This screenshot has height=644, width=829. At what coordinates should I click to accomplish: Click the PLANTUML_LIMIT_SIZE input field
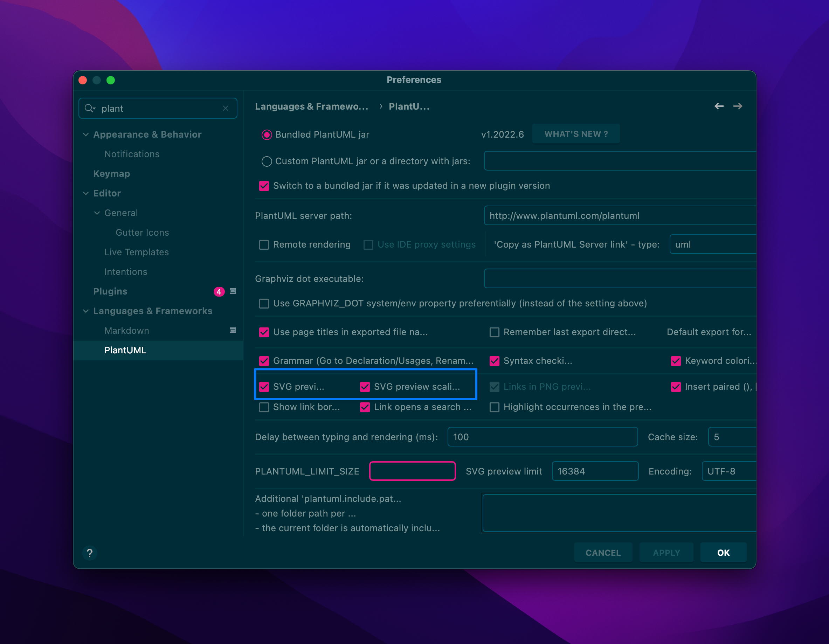[412, 471]
